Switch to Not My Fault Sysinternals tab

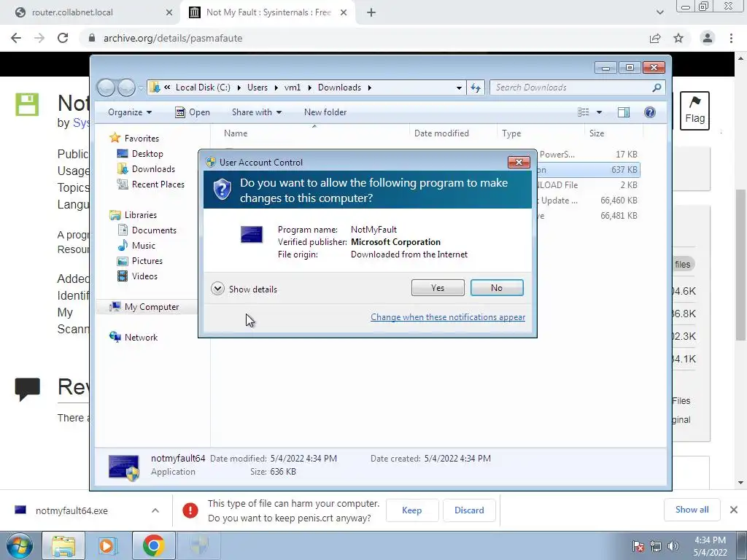(x=268, y=12)
